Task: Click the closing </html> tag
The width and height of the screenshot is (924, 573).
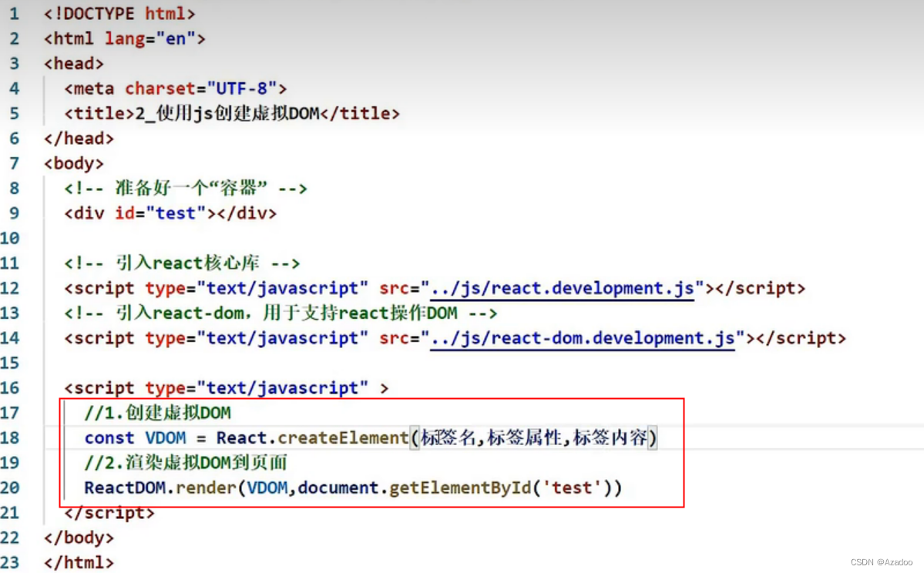Action: [x=79, y=562]
